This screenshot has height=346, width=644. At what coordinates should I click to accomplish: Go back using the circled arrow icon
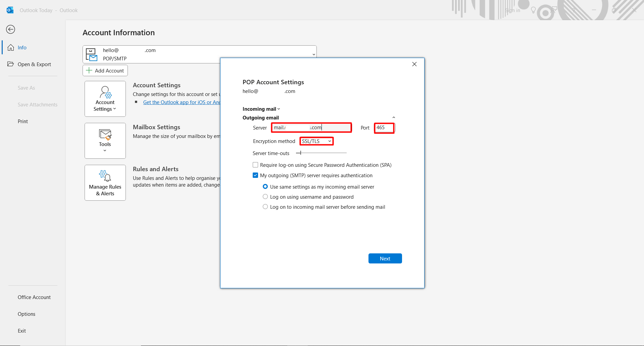point(11,30)
